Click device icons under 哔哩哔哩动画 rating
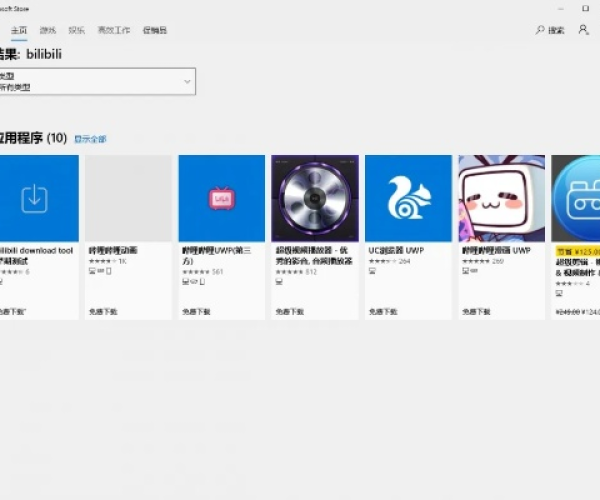This screenshot has width=600, height=500. pyautogui.click(x=100, y=271)
